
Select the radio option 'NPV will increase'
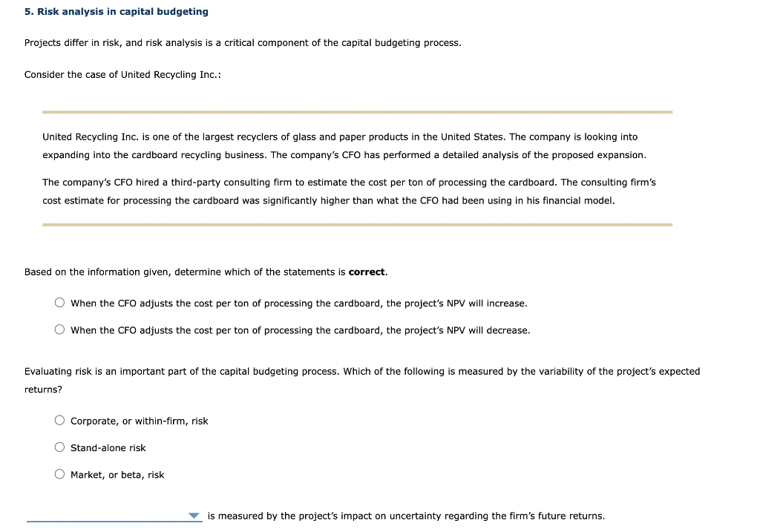click(59, 302)
